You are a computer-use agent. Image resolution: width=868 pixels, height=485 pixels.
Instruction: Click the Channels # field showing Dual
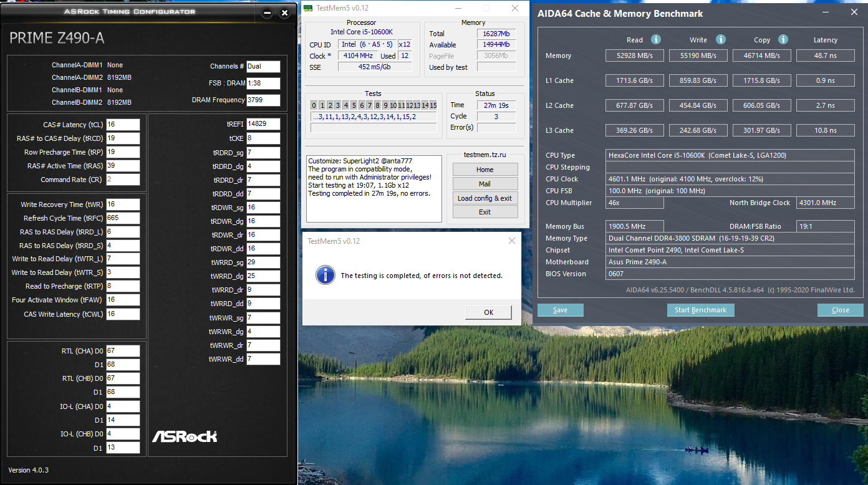263,66
